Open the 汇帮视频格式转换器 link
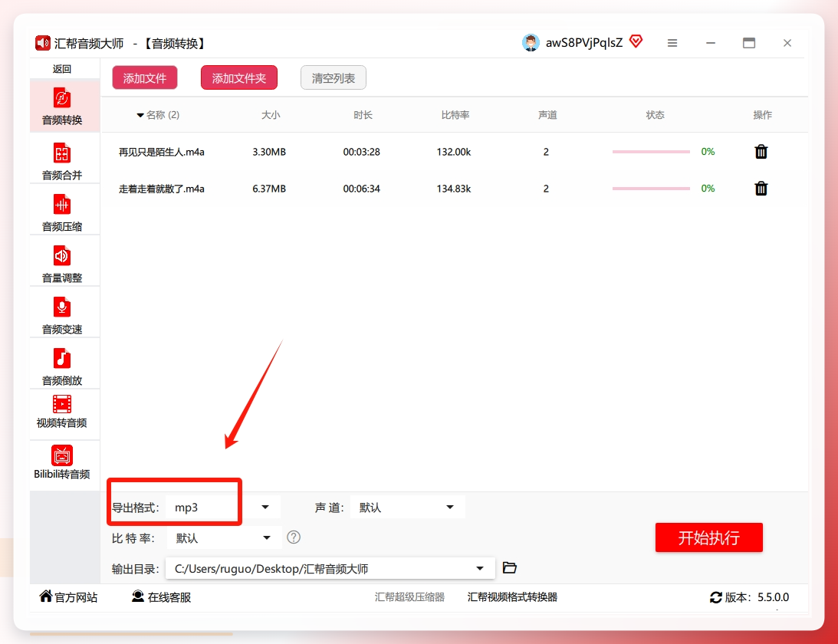Screen dimensions: 838x644 pyautogui.click(x=512, y=597)
